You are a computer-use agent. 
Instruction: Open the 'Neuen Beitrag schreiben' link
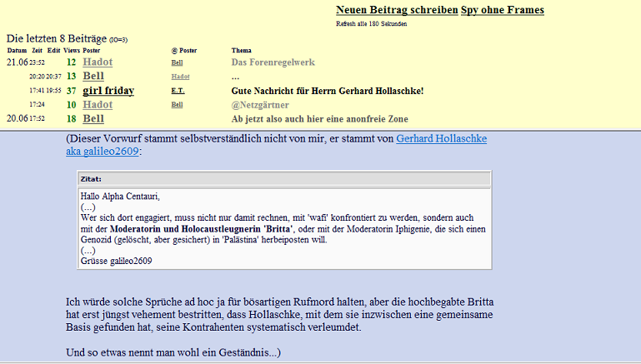coord(396,10)
